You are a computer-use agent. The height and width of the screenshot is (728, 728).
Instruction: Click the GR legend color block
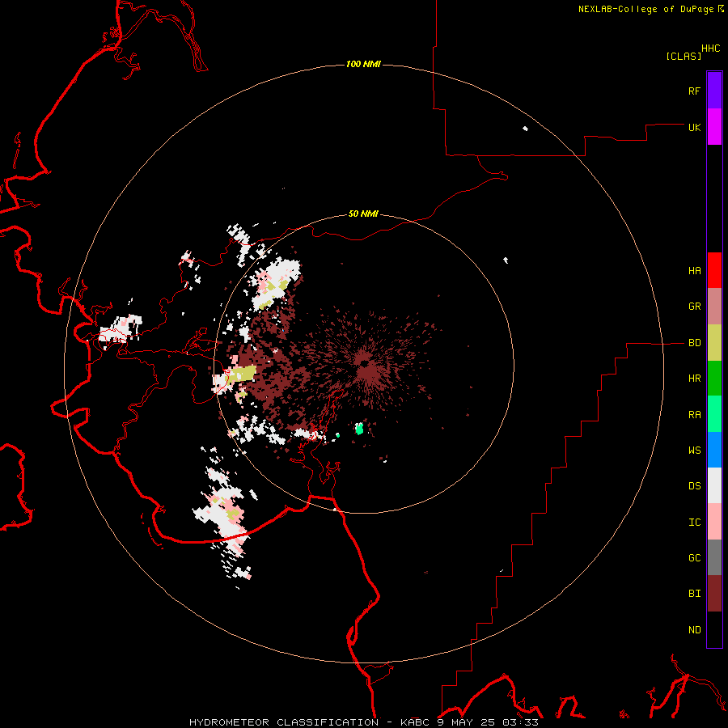(x=714, y=307)
